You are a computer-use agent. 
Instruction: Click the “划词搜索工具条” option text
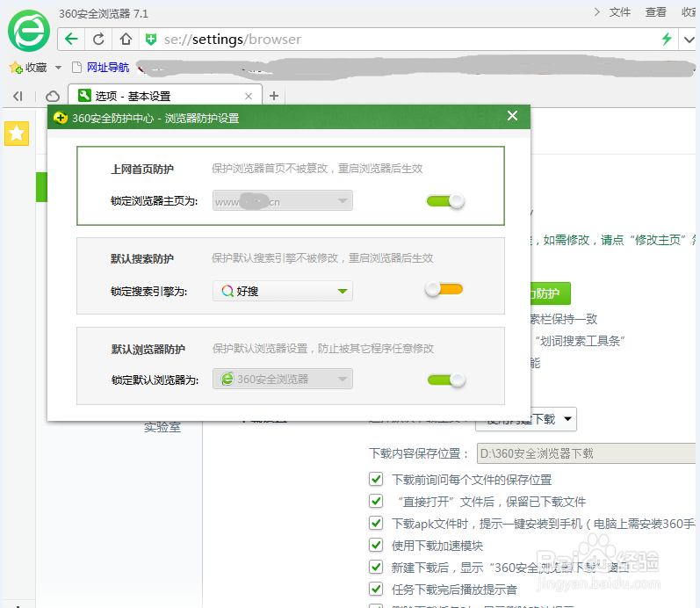coord(580,341)
